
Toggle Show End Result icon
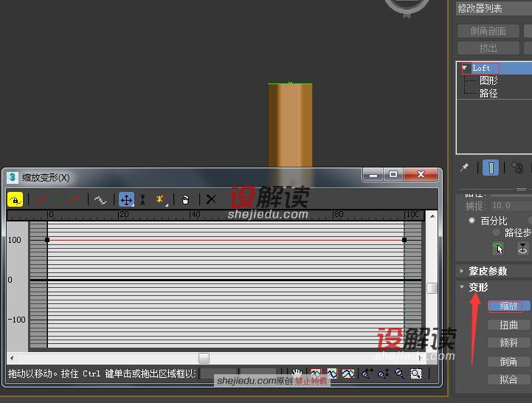(491, 168)
